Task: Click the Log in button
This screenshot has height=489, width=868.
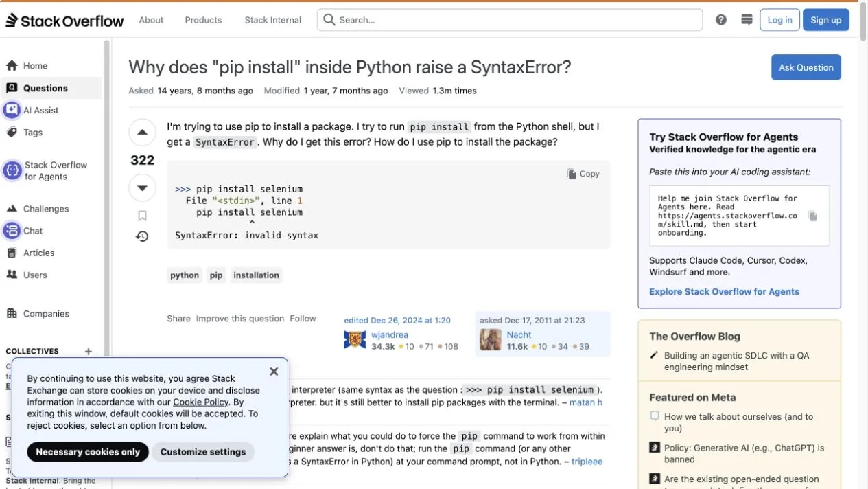Action: coord(779,20)
